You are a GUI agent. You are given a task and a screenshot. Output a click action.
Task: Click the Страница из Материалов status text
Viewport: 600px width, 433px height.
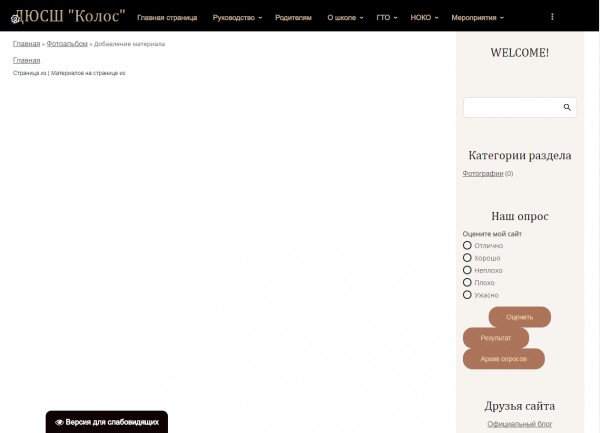tap(69, 73)
